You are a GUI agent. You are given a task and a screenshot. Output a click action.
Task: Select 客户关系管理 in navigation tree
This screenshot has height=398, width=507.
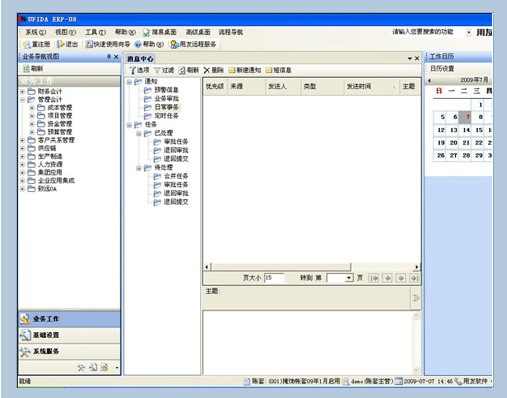[56, 140]
